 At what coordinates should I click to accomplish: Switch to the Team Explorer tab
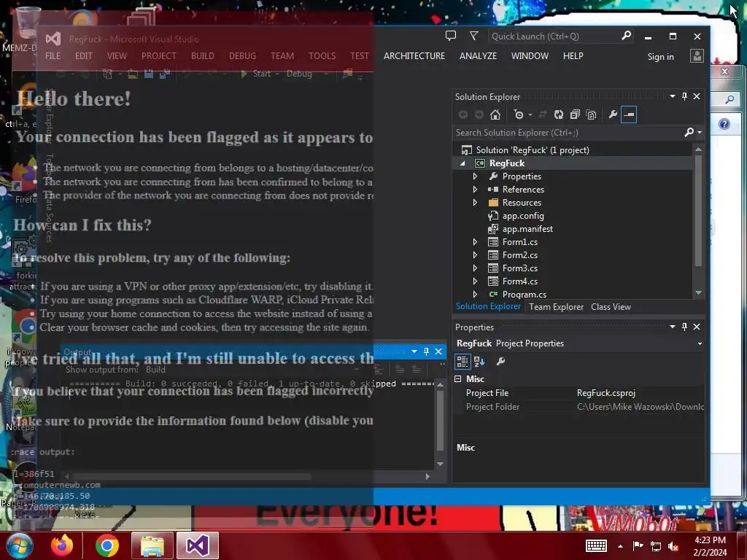click(556, 307)
